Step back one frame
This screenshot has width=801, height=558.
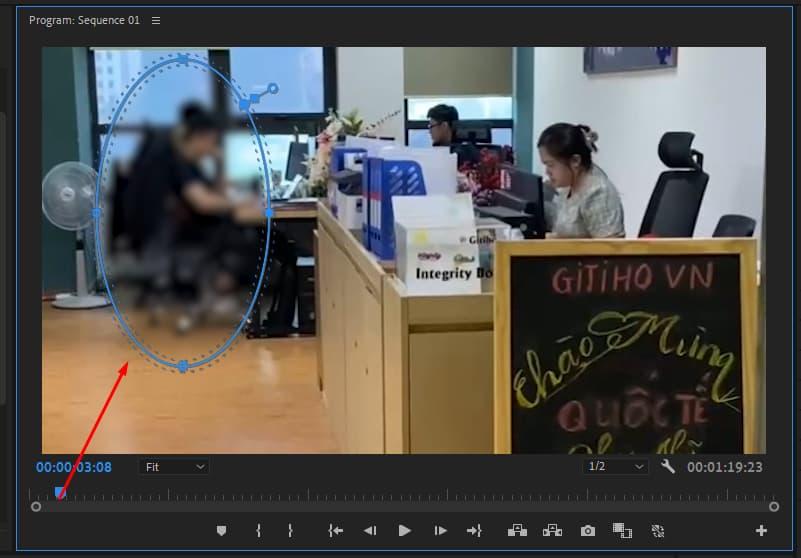[370, 531]
